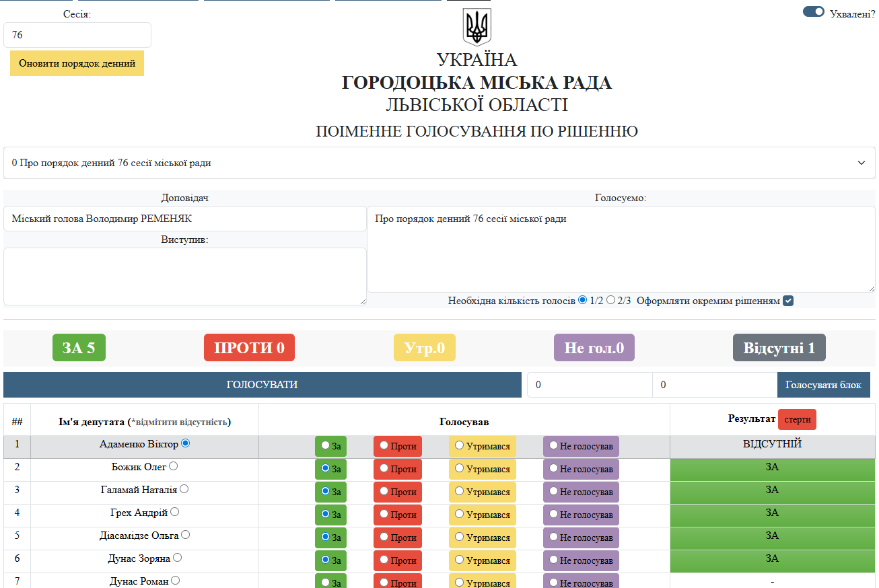Select the 2/3 required votes radio
This screenshot has height=588, width=879.
tap(610, 300)
